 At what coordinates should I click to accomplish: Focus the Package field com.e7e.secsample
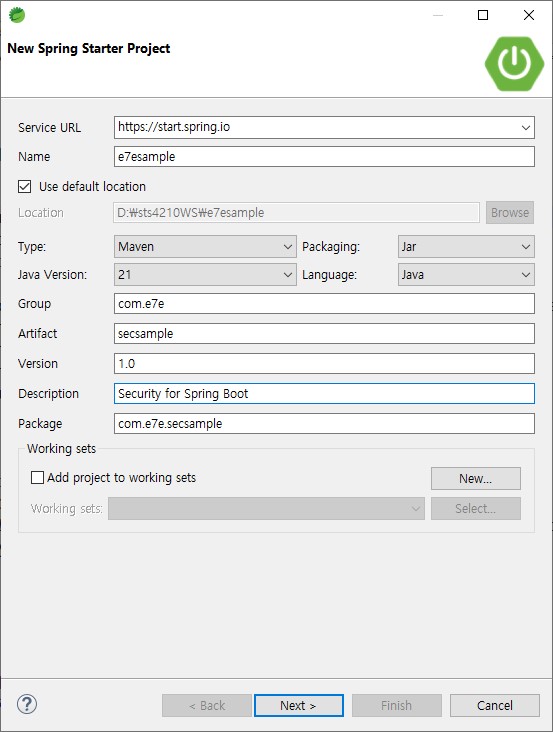[324, 423]
